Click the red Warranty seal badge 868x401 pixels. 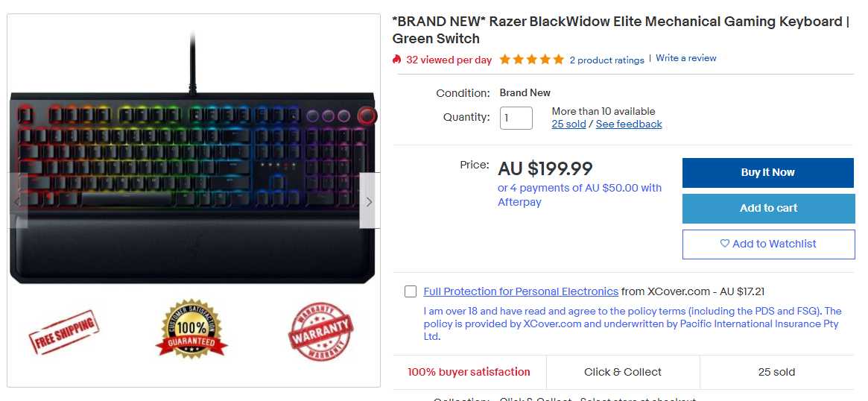pyautogui.click(x=320, y=332)
